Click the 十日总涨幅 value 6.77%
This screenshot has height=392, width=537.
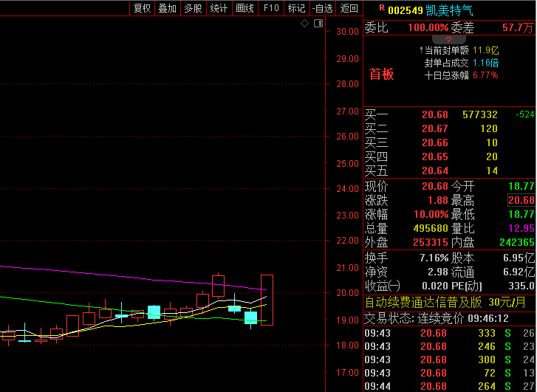pos(485,75)
